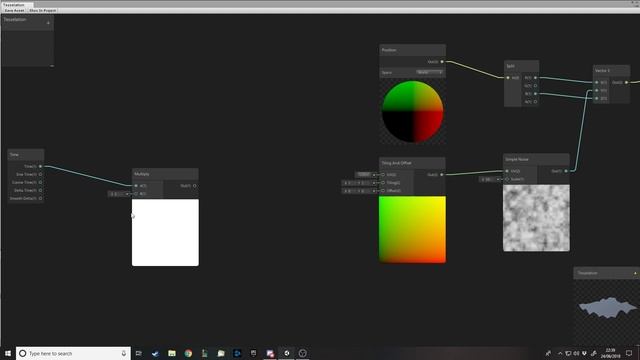Click the blackboard panel resize handle

point(52,65)
